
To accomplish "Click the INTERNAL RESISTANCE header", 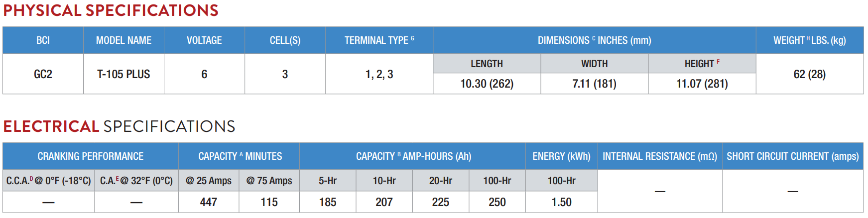I will coord(660,156).
